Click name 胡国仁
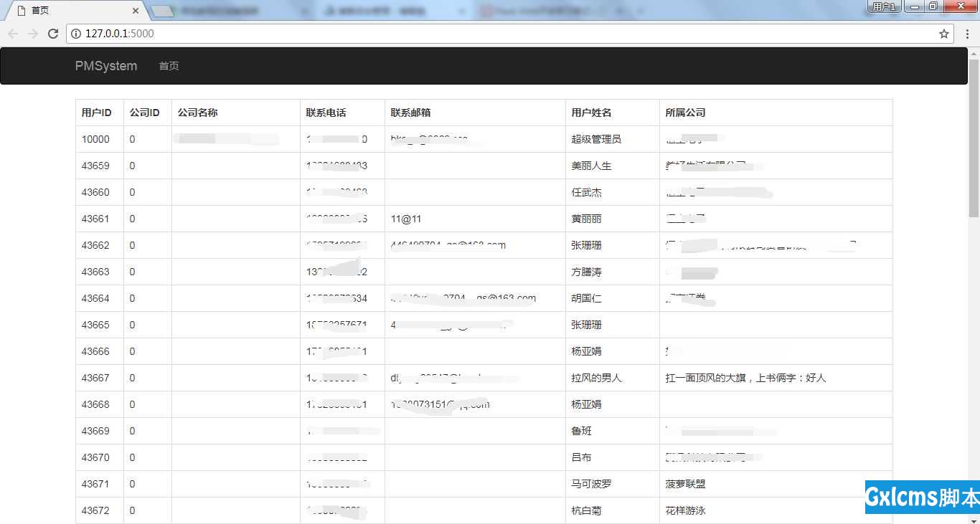The width and height of the screenshot is (980, 524). (x=586, y=298)
